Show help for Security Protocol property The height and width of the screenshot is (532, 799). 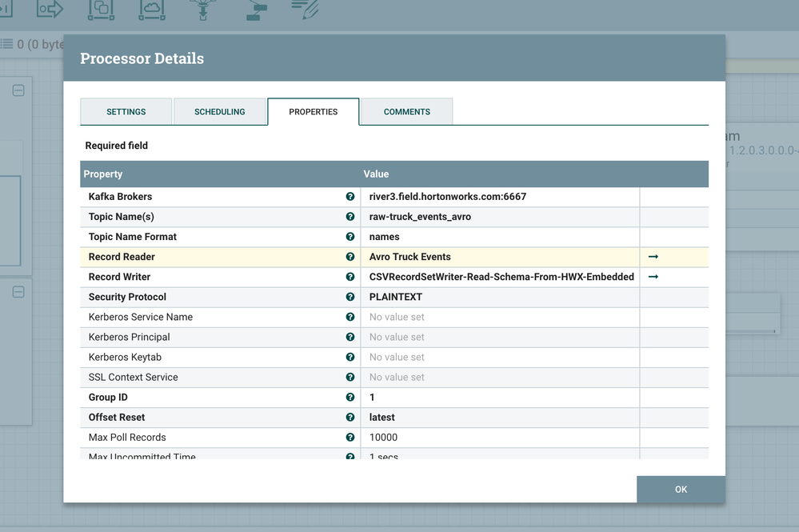[x=350, y=297]
